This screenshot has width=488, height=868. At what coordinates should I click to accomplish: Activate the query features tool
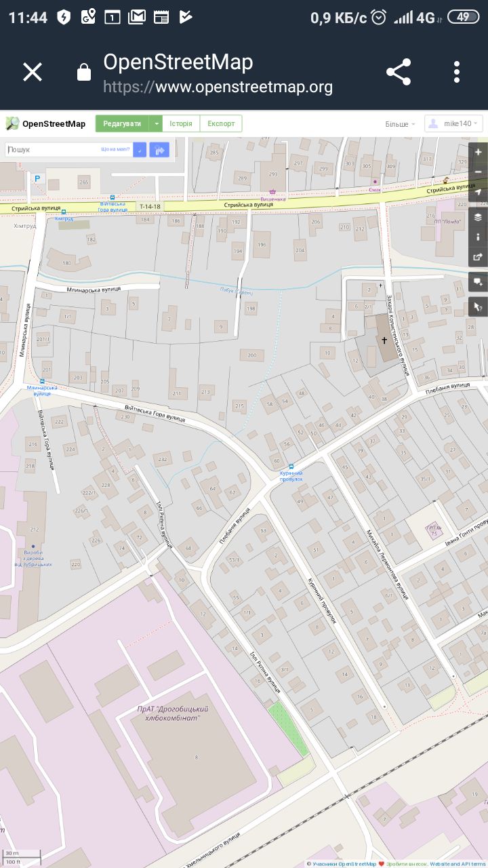coord(478,307)
